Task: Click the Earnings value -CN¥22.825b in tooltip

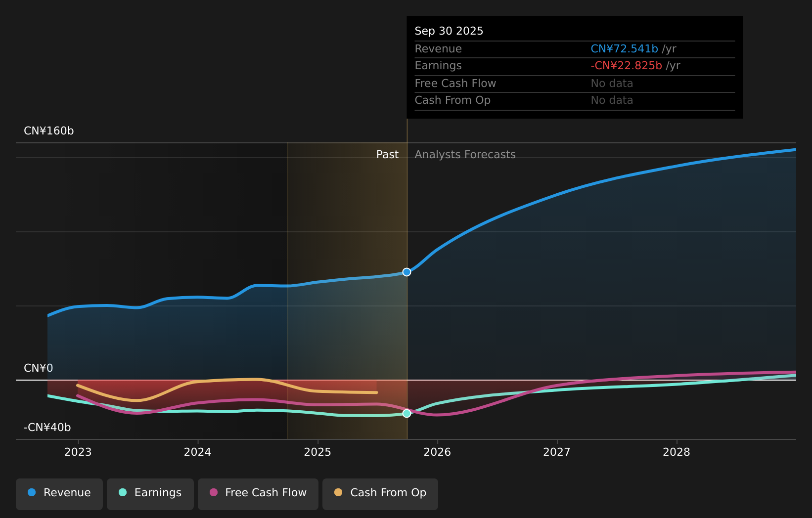Action: 626,66
